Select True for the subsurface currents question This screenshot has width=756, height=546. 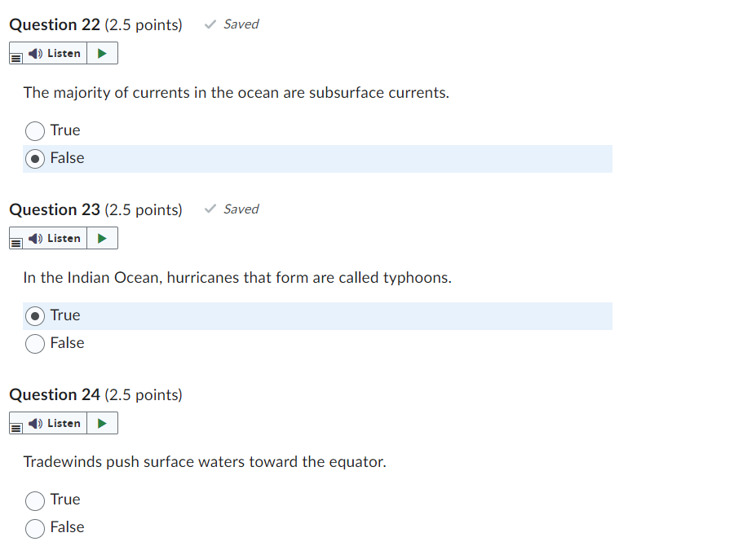(35, 130)
